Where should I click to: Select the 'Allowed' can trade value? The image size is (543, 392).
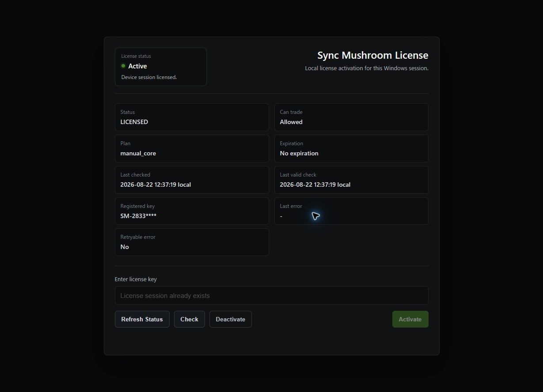(291, 122)
